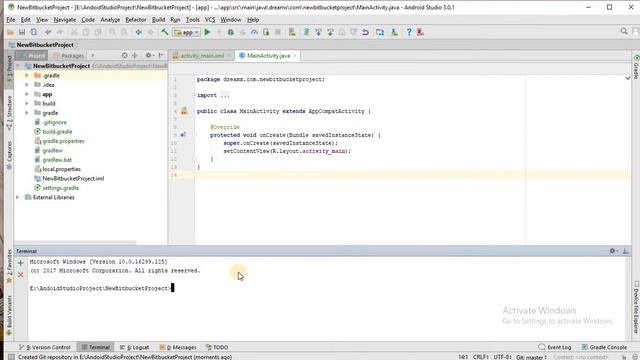
Task: Click the Find magnifier toolbar icon
Action: [x=112, y=32]
